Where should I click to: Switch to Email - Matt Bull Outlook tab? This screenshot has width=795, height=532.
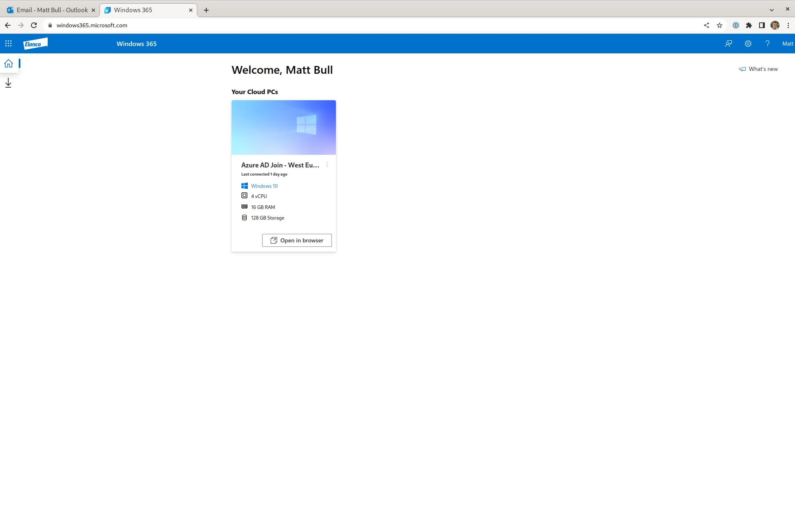point(51,10)
